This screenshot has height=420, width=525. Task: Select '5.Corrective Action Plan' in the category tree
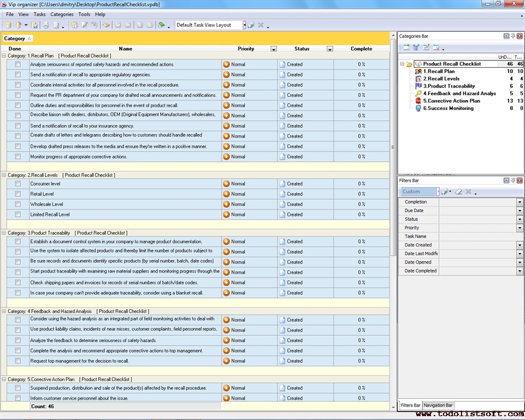(x=451, y=101)
